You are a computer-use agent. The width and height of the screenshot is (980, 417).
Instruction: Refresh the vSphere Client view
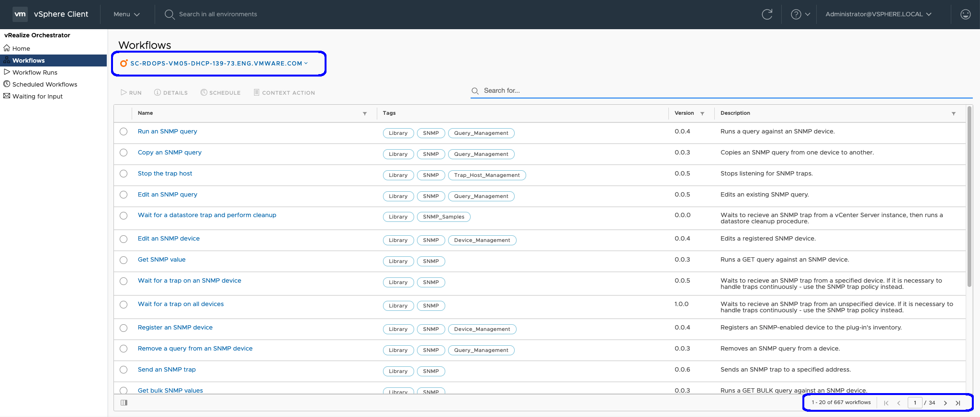point(767,14)
